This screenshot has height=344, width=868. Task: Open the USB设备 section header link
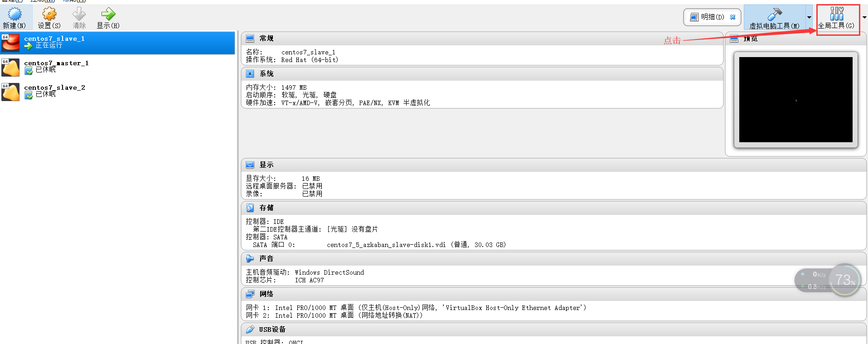272,329
